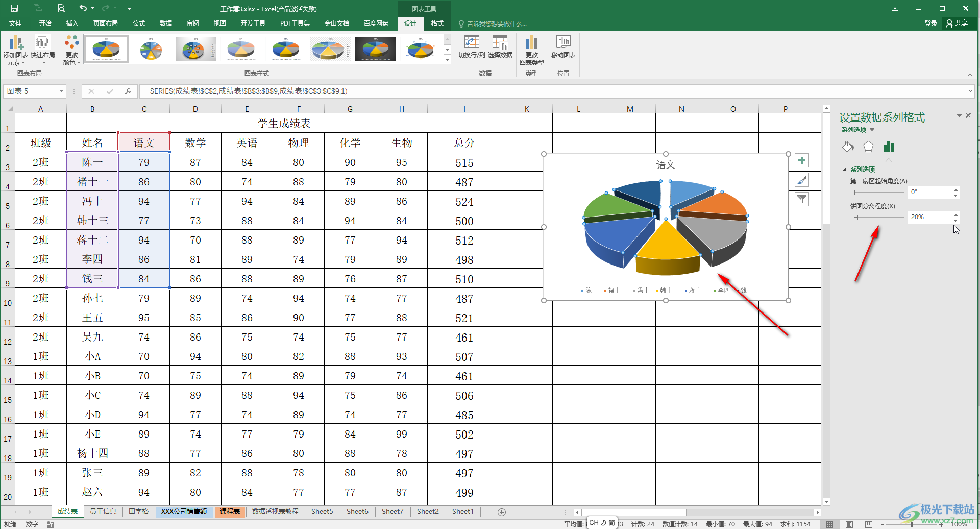Image resolution: width=980 pixels, height=529 pixels.
Task: Click the 20% pie explosion input field
Action: [929, 218]
